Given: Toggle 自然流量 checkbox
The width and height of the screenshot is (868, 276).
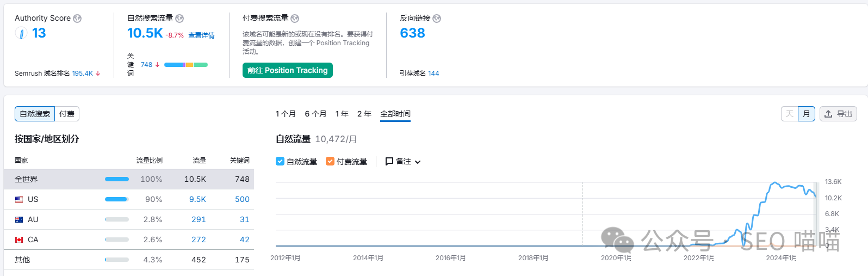Looking at the screenshot, I should 280,161.
